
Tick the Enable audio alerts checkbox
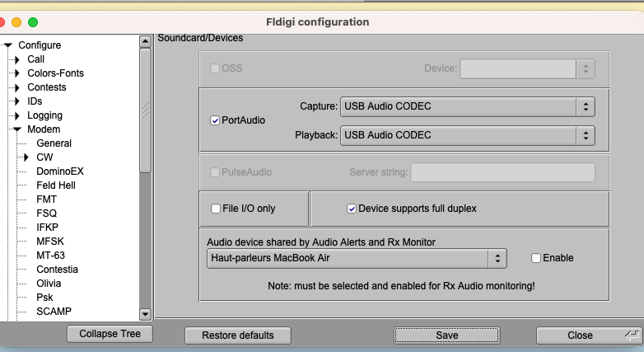(537, 258)
